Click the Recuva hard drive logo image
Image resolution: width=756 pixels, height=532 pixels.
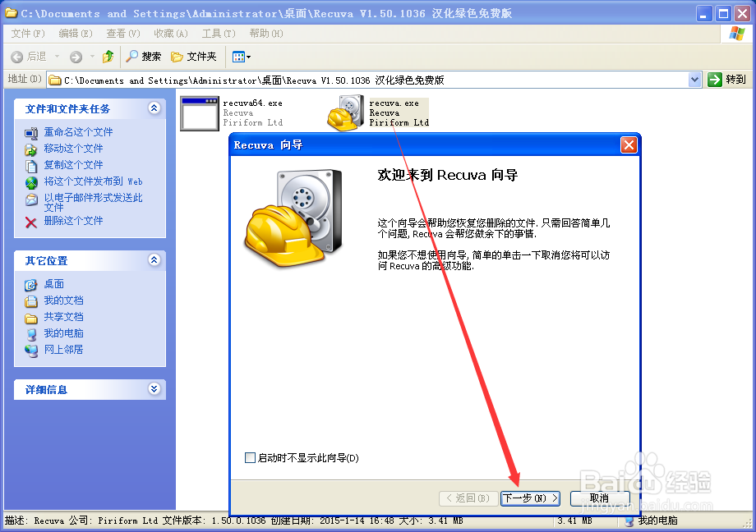coord(293,218)
